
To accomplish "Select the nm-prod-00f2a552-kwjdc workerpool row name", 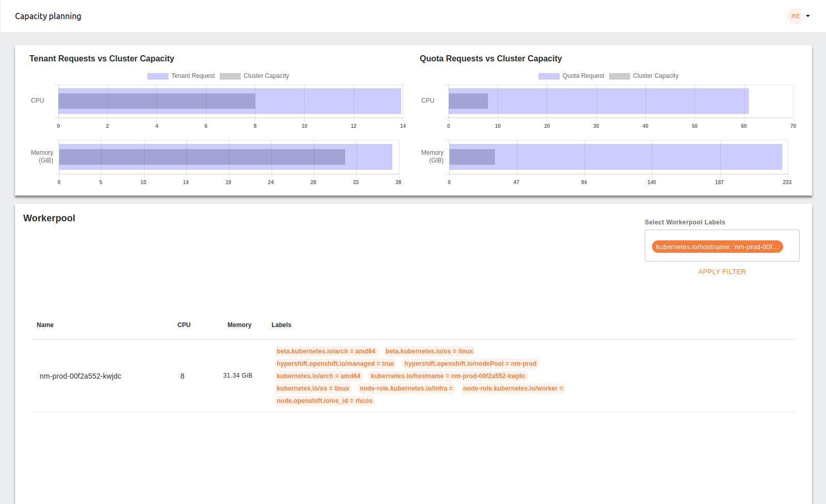I will 81,376.
